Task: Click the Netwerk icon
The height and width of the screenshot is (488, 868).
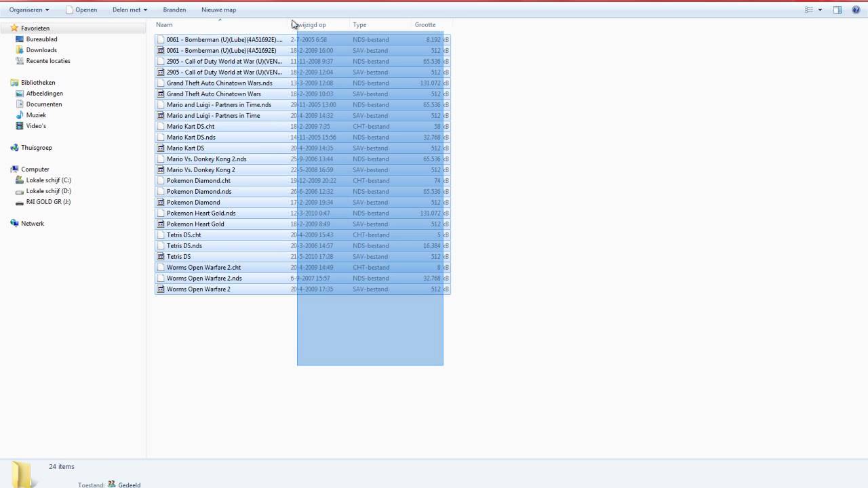Action: coord(14,224)
